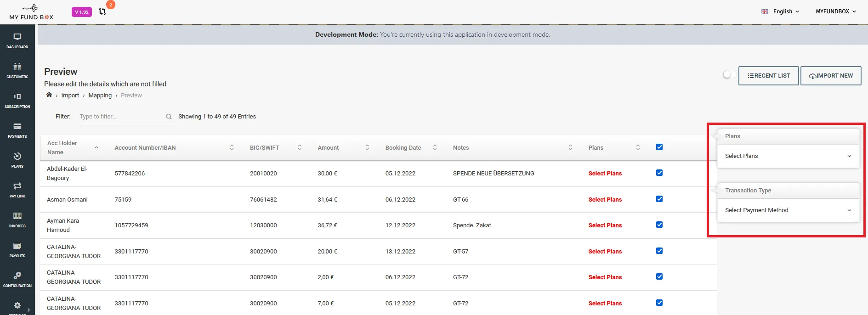Open the Invoices sidebar section
The image size is (868, 315).
pos(17,220)
